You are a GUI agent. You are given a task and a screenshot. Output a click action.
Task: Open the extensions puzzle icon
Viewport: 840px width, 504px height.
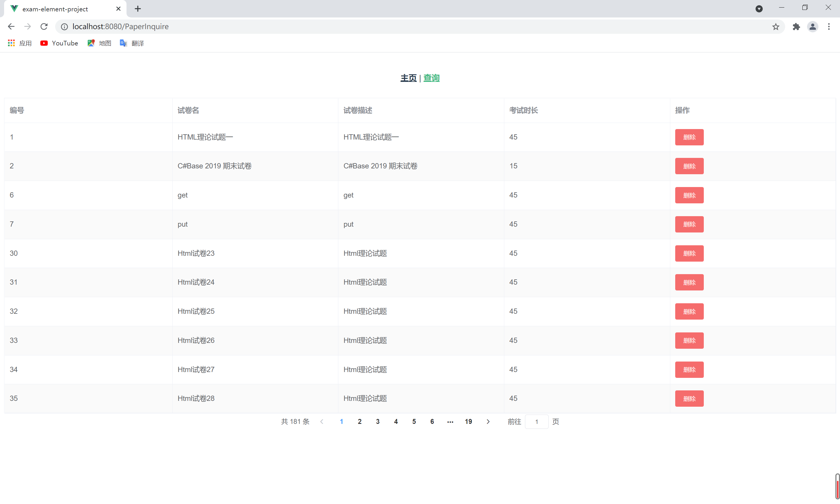click(x=796, y=27)
